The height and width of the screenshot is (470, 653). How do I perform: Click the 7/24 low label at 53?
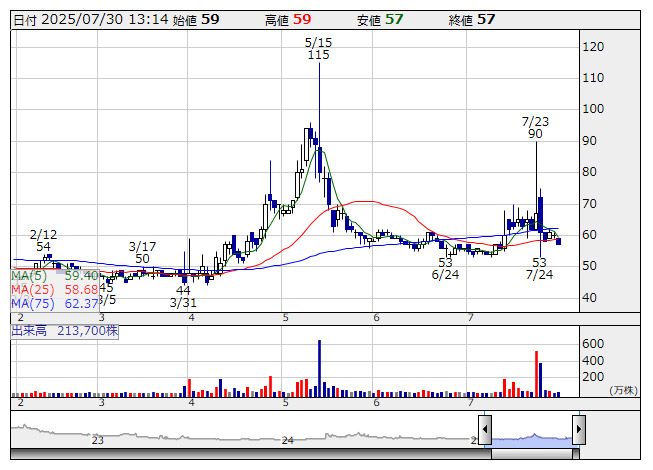pyautogui.click(x=540, y=268)
